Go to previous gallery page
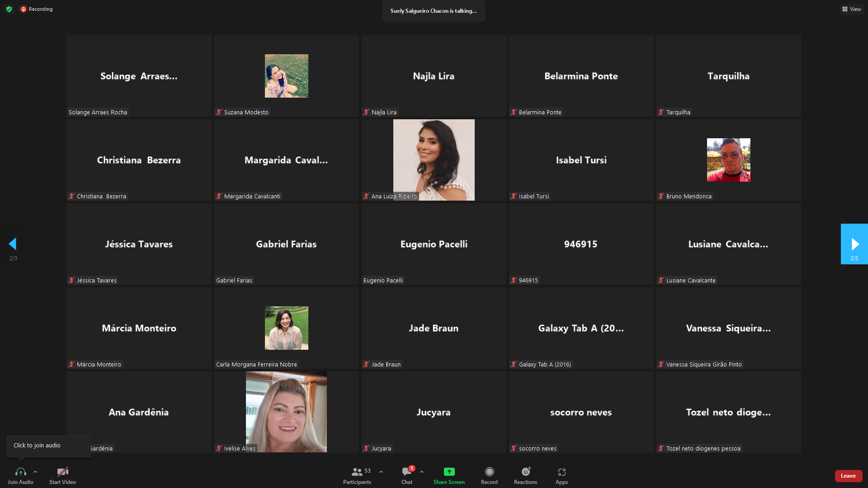 (13, 244)
